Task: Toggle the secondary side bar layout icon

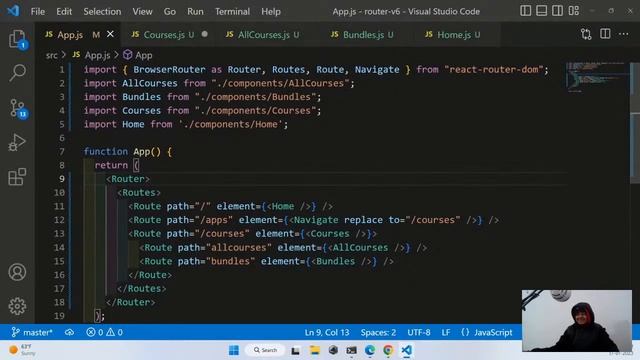Action: pos(557,11)
